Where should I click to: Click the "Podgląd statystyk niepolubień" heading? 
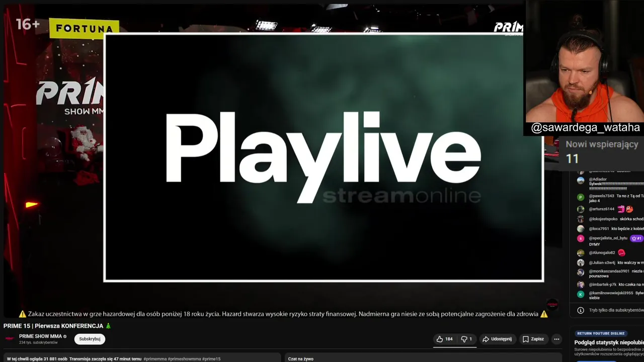point(609,342)
